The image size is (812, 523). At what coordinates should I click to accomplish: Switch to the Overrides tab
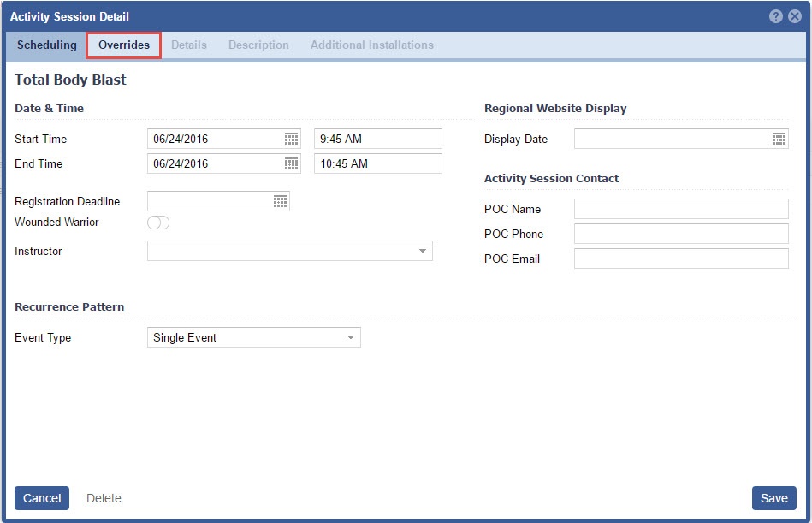coord(124,45)
